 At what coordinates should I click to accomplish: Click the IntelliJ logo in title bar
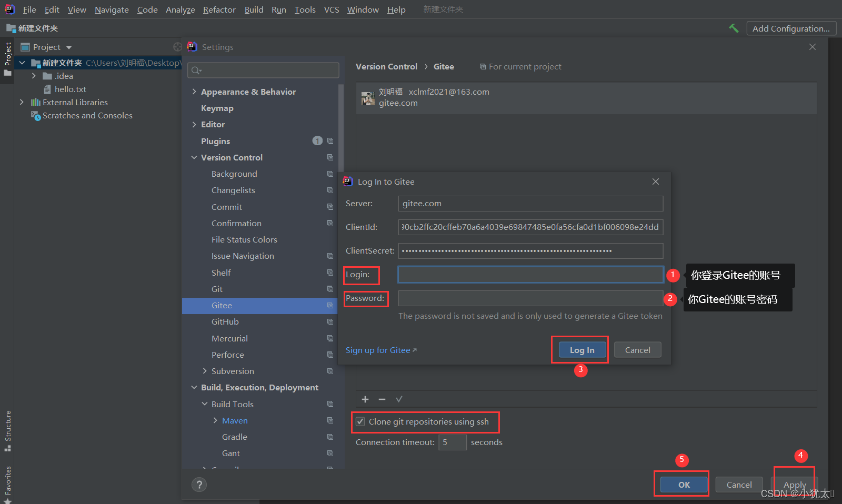click(10, 9)
